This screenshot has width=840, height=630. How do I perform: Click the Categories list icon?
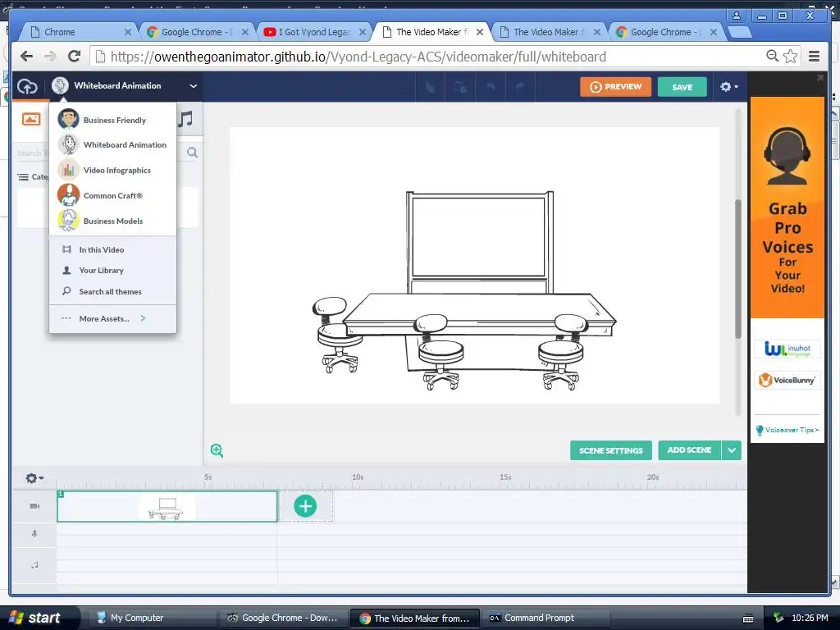(23, 177)
